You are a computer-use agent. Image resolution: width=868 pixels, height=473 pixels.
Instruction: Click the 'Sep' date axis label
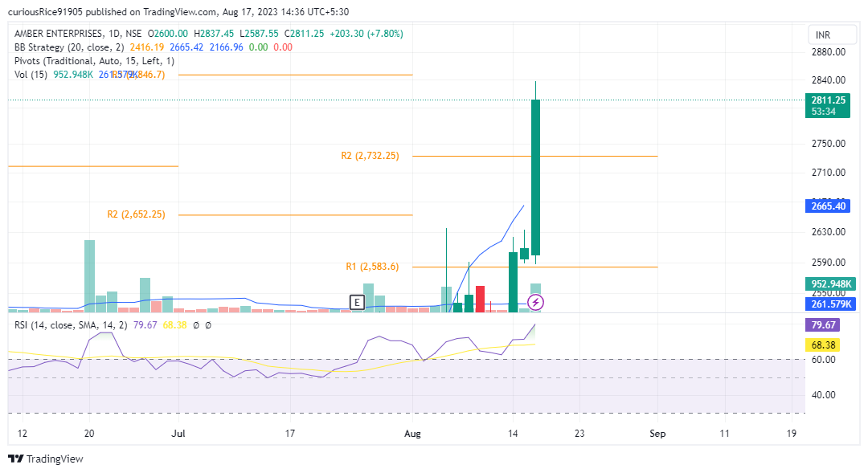tap(657, 434)
